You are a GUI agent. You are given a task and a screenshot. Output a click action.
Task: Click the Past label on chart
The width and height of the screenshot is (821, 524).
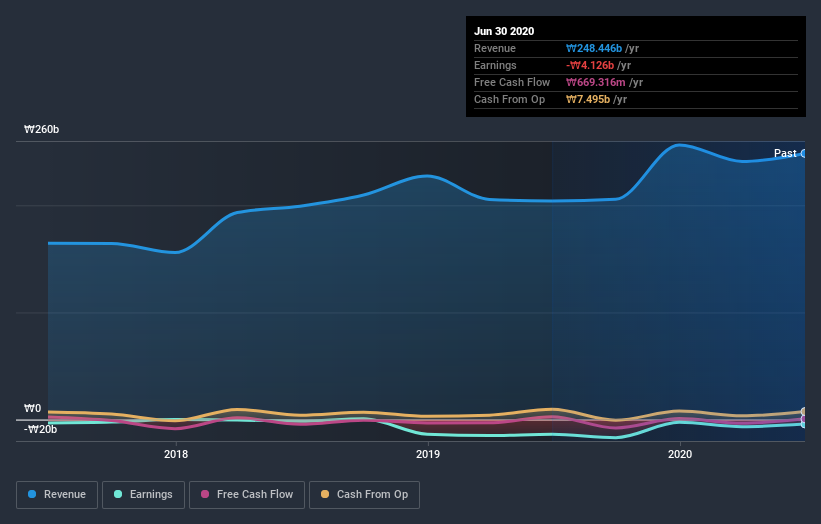785,153
